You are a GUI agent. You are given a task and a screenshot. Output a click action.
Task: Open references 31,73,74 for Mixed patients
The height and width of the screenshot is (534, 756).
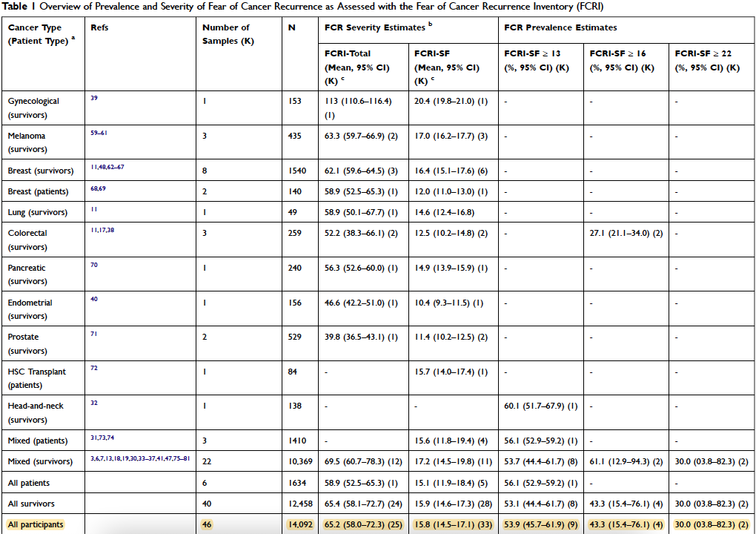(102, 438)
